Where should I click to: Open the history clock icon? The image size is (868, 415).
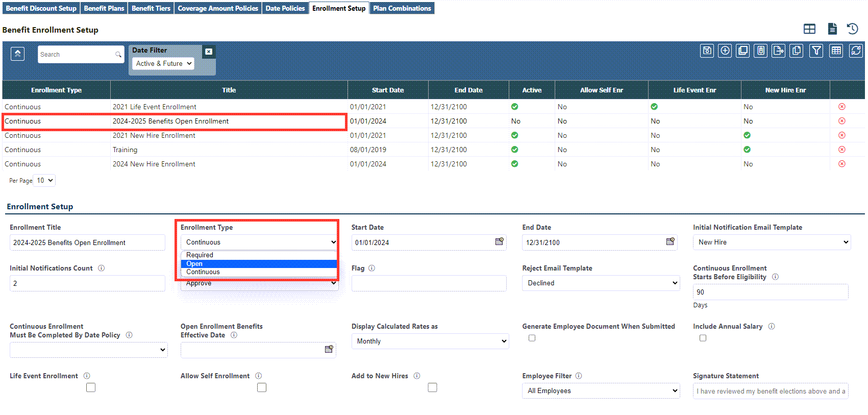(852, 29)
